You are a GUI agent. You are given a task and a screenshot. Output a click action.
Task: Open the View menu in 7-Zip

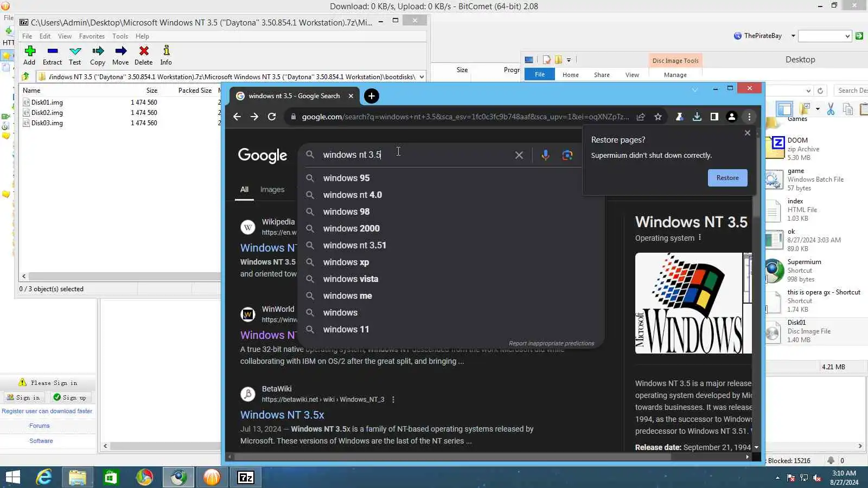click(x=65, y=36)
